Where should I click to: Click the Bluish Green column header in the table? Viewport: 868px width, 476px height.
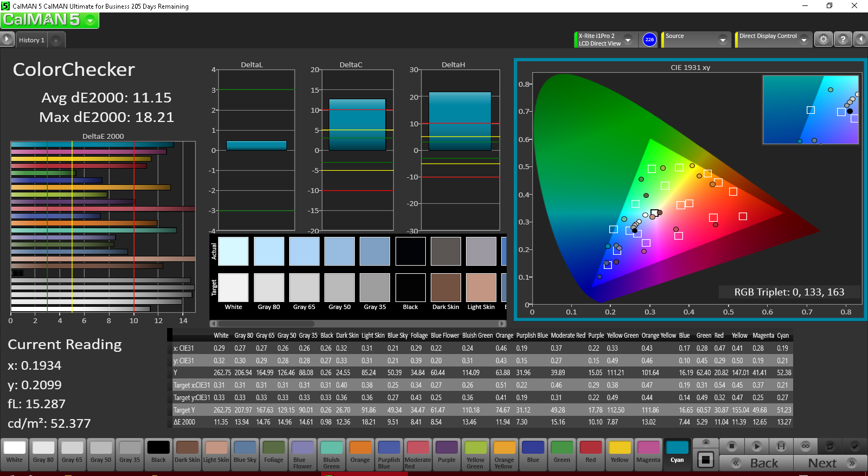click(x=477, y=336)
